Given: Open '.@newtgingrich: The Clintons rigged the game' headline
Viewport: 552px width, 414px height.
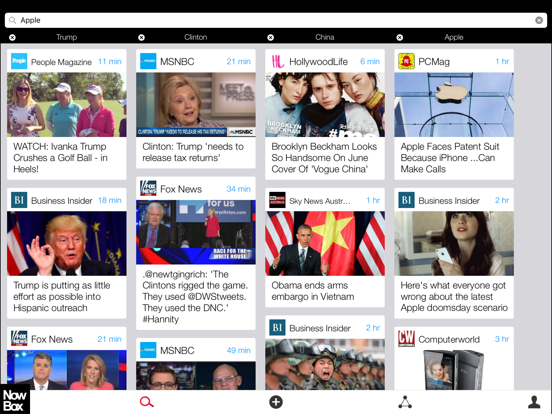Looking at the screenshot, I should coord(195,296).
